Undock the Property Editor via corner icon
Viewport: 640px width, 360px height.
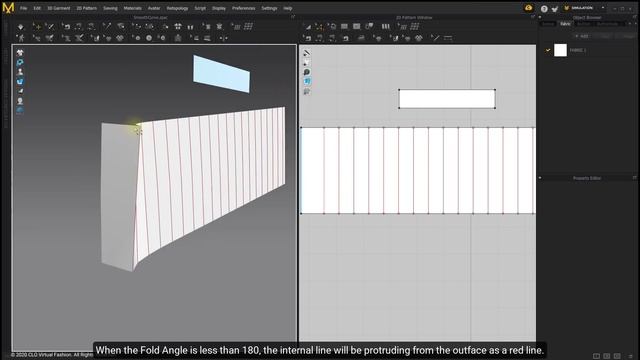[x=634, y=178]
